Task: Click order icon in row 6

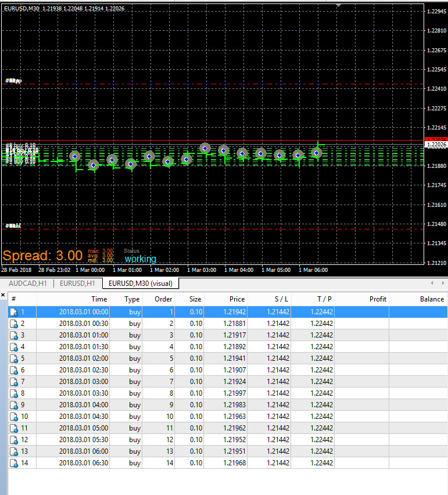Action: (x=14, y=370)
